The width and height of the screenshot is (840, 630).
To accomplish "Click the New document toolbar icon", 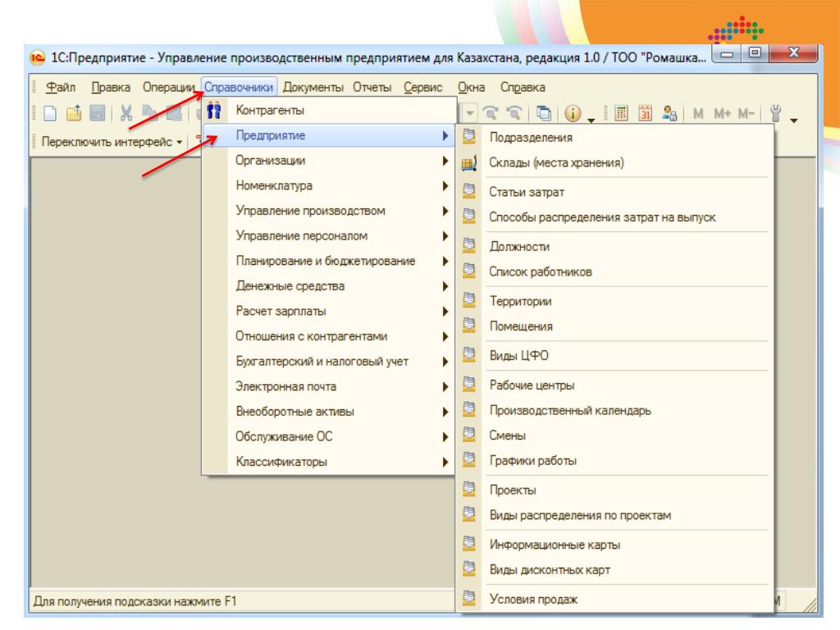I will 50,113.
